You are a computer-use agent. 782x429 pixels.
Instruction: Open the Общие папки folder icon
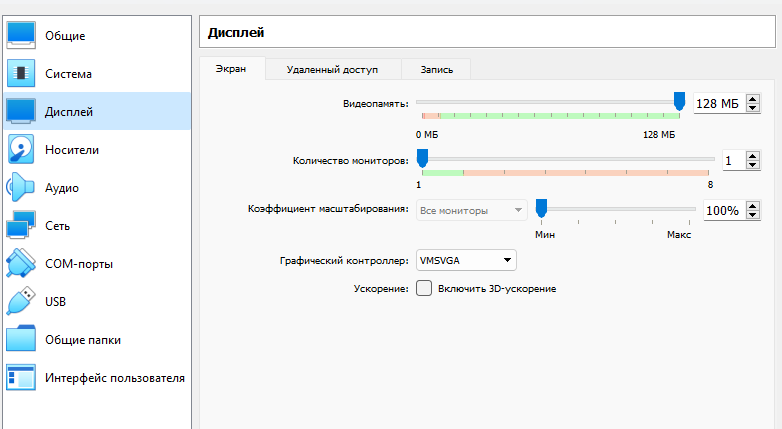coord(21,339)
